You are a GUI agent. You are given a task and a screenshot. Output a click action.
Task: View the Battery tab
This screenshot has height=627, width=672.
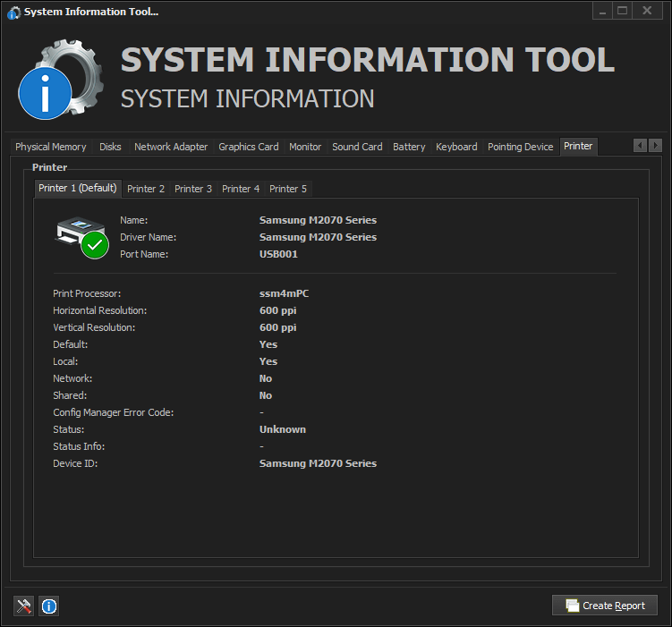[409, 147]
